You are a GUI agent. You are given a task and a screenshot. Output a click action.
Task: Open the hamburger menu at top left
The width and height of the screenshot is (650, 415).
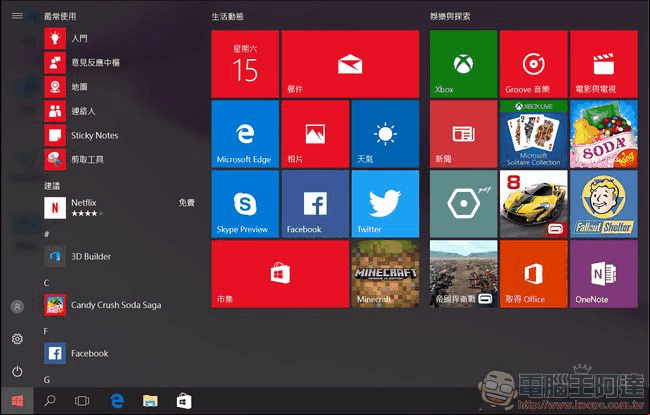click(x=17, y=16)
